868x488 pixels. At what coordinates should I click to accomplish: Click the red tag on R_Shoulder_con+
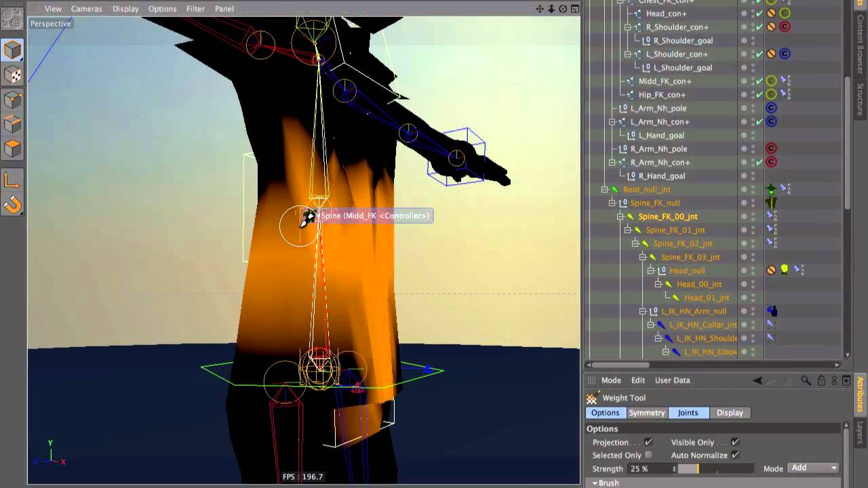(785, 27)
